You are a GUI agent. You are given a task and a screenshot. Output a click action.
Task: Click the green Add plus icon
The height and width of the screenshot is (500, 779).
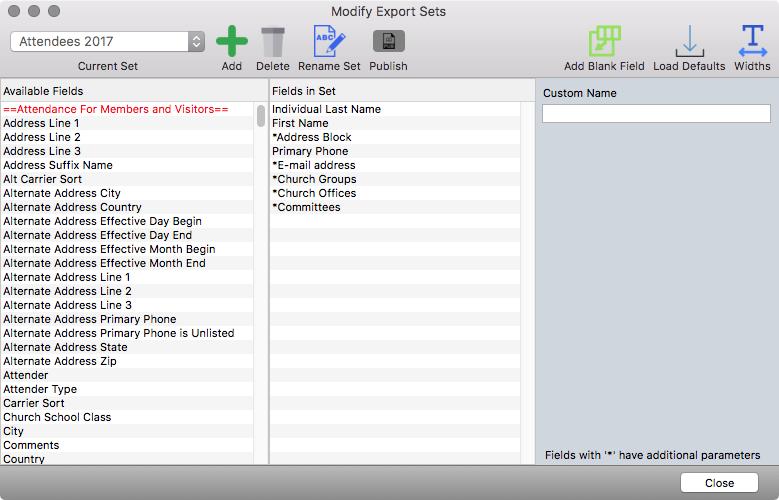[x=232, y=42]
